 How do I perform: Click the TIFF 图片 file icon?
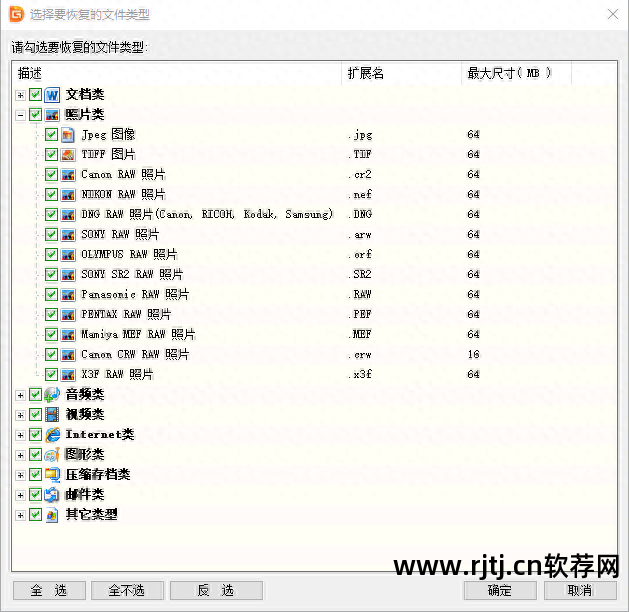click(68, 155)
